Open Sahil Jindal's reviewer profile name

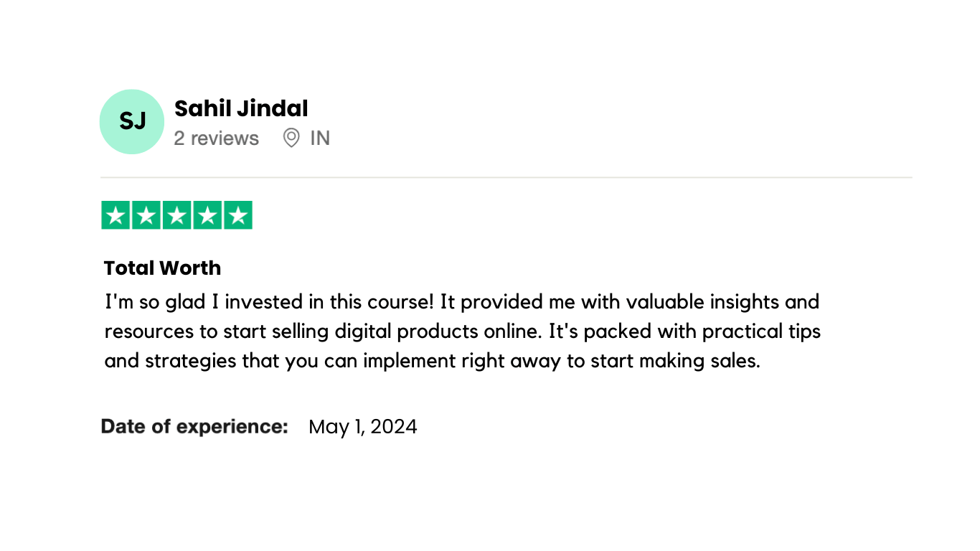pyautogui.click(x=241, y=108)
